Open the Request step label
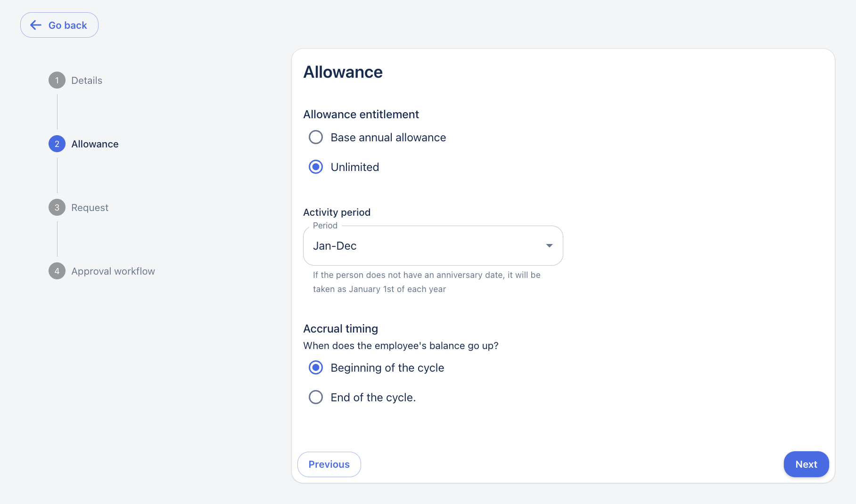The image size is (856, 504). tap(90, 208)
